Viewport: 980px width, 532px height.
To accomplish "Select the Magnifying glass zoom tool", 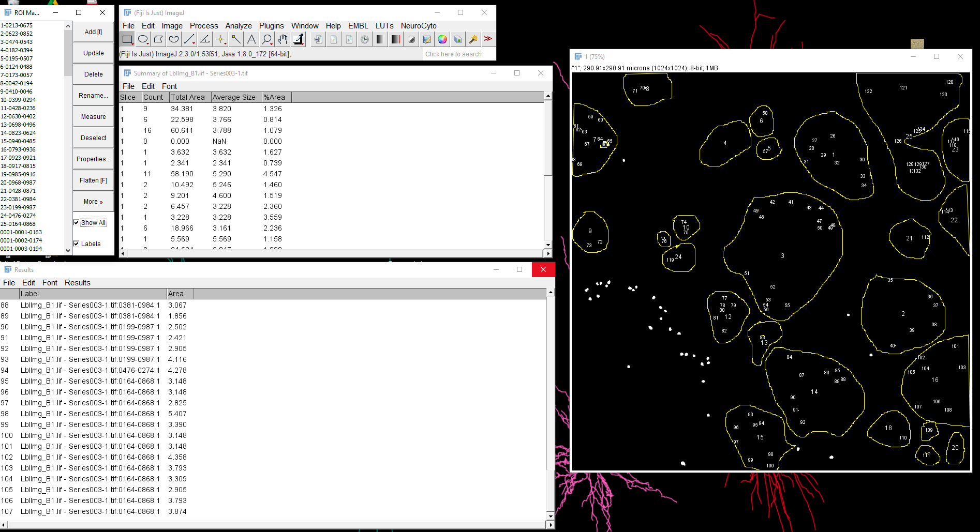I will click(266, 39).
